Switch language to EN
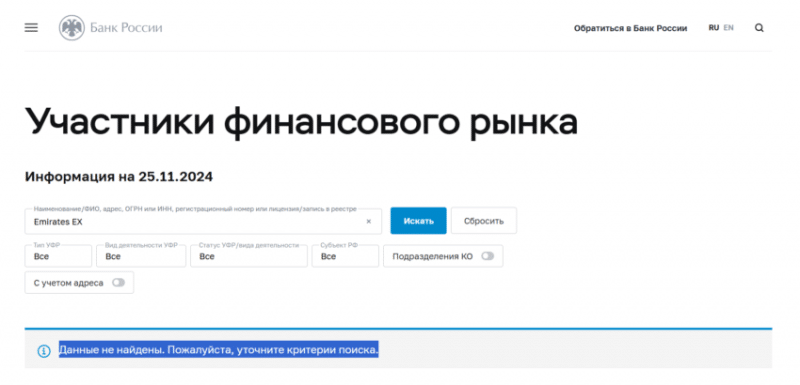Viewport: 800px width, 385px height. coord(729,28)
